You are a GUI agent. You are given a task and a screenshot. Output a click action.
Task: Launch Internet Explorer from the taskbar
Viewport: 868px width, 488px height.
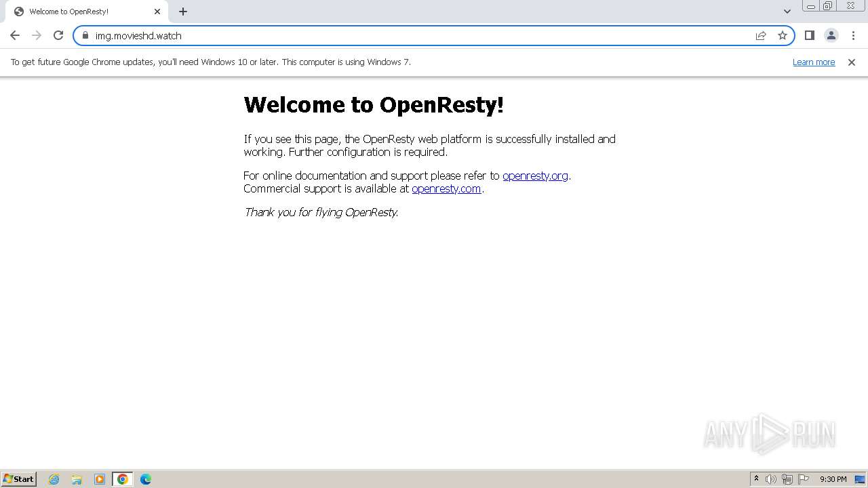(x=54, y=479)
